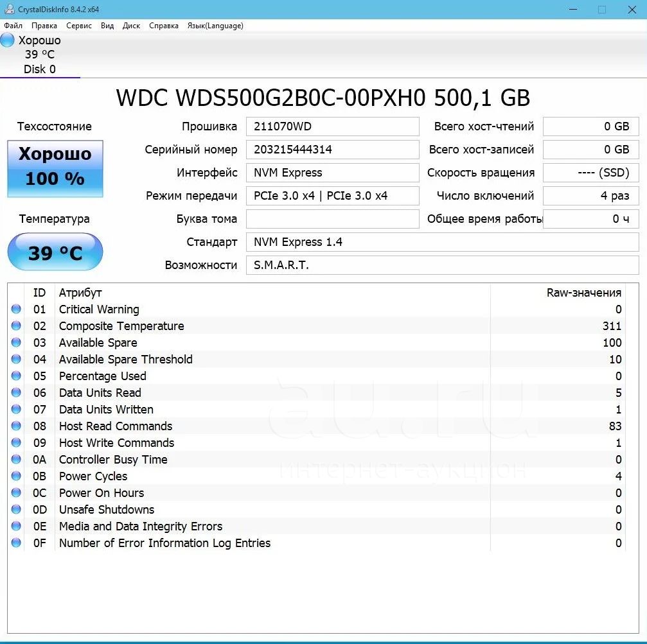Open the Файл menu
Viewport: 647px width, 644px height.
pos(13,26)
